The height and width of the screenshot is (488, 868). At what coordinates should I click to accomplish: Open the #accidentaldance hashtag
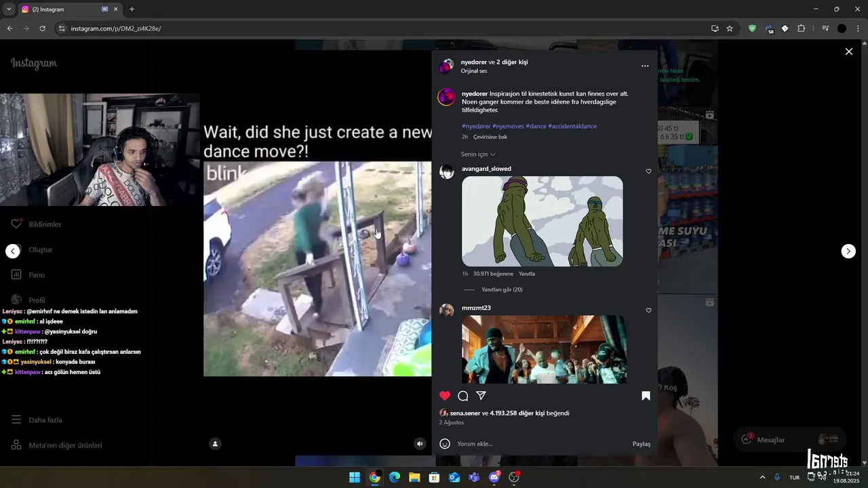572,126
